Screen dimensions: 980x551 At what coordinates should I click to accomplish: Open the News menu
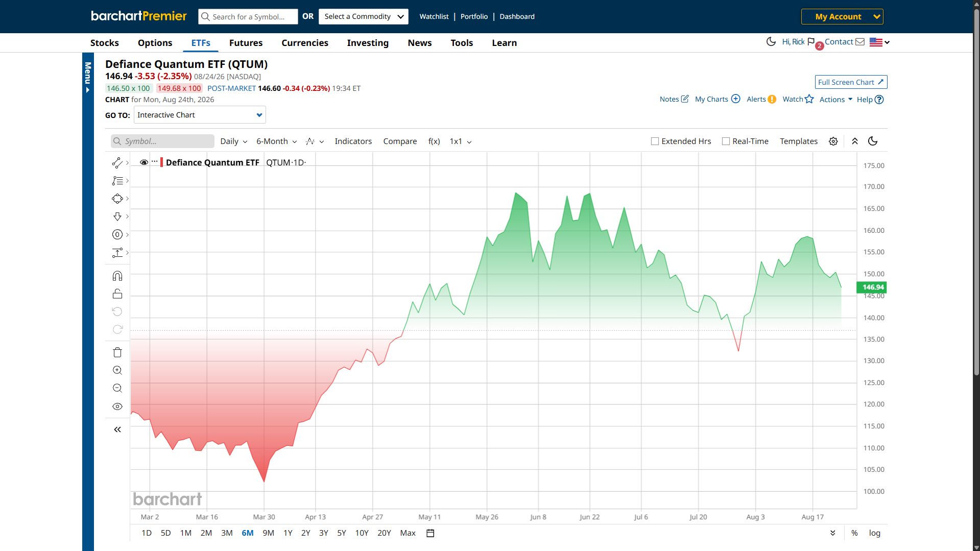point(420,43)
